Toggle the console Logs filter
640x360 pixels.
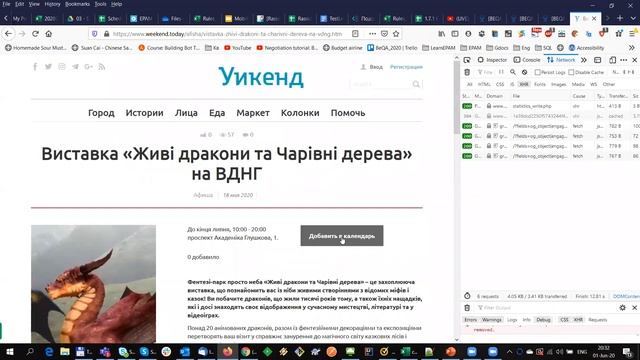click(x=512, y=320)
